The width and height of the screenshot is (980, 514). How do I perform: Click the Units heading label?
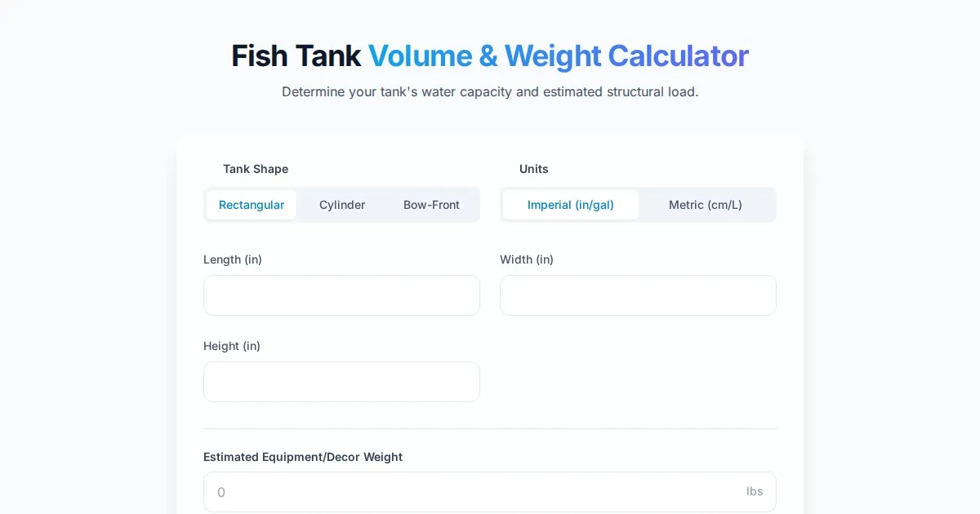pyautogui.click(x=534, y=169)
